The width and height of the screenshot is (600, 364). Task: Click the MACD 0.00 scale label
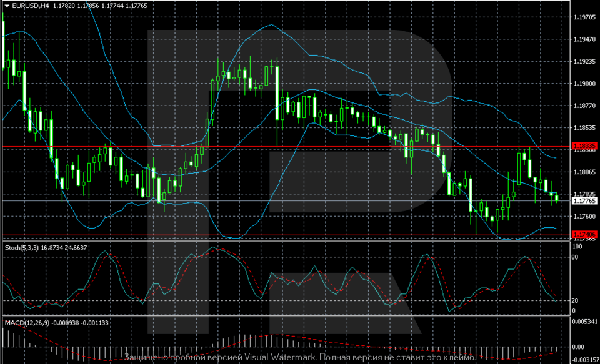pyautogui.click(x=578, y=347)
